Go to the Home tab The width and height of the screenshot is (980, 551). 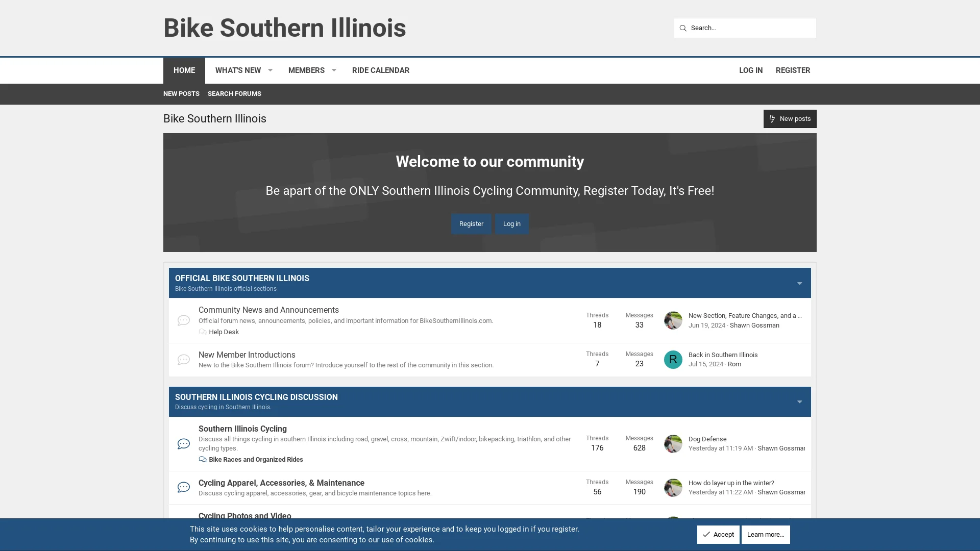point(184,70)
